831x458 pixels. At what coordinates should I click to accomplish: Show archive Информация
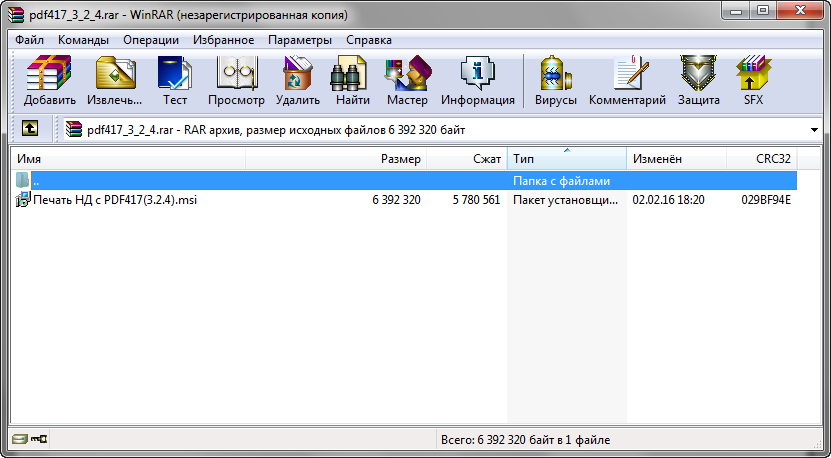(478, 80)
